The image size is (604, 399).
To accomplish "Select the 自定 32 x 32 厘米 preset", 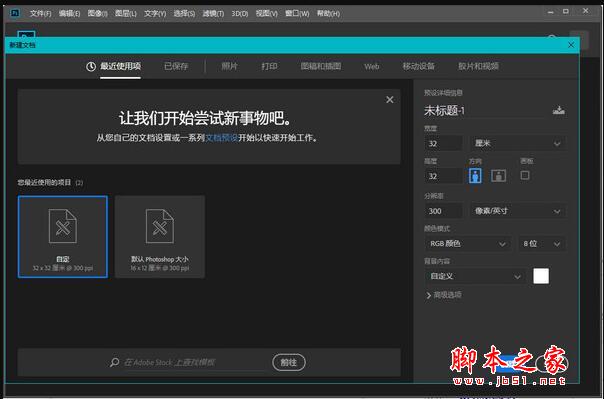I will (x=63, y=236).
